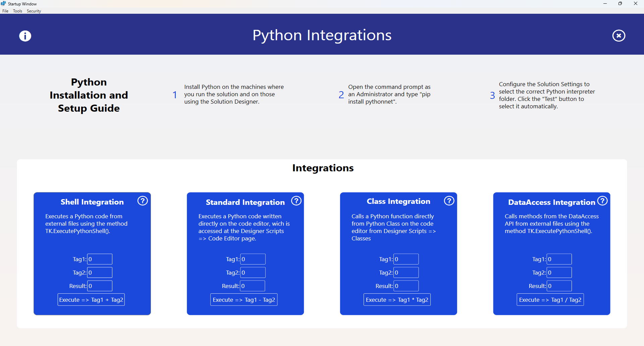Open DataAccess Integration help icon

pyautogui.click(x=602, y=201)
